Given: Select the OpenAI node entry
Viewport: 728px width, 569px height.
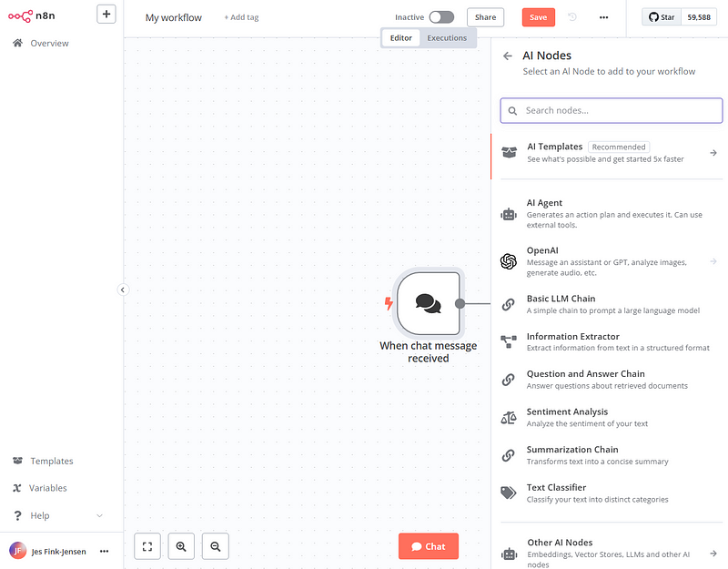Looking at the screenshot, I should click(611, 261).
